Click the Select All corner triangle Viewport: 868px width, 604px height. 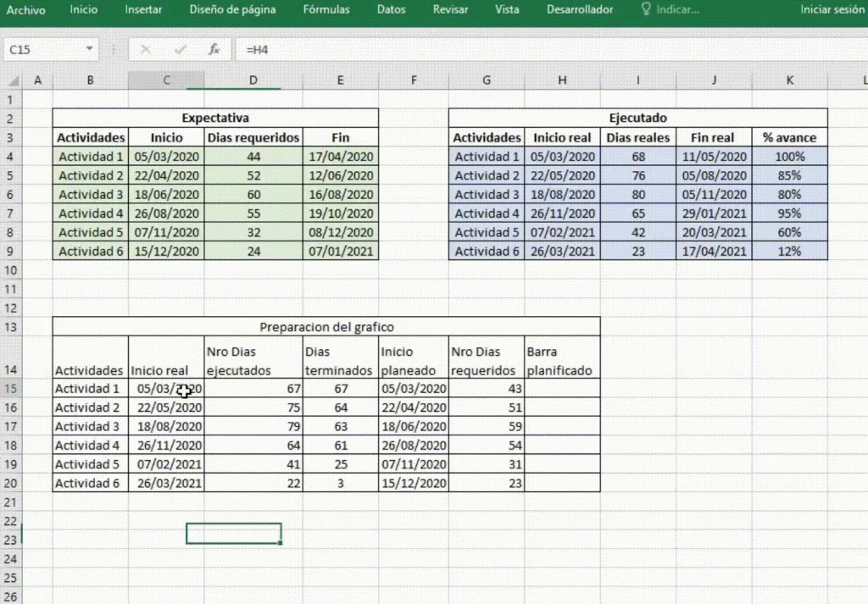(14, 80)
